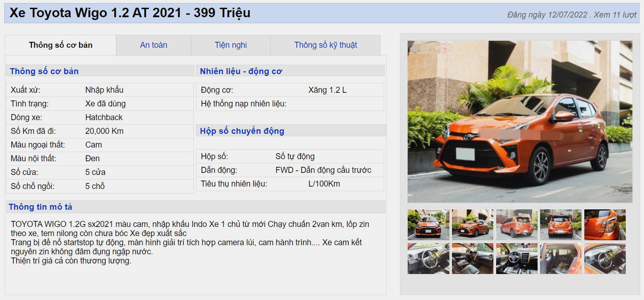Click the 'Số Km đã đi:' label
Viewport: 644px width, 300px height.
[x=33, y=131]
